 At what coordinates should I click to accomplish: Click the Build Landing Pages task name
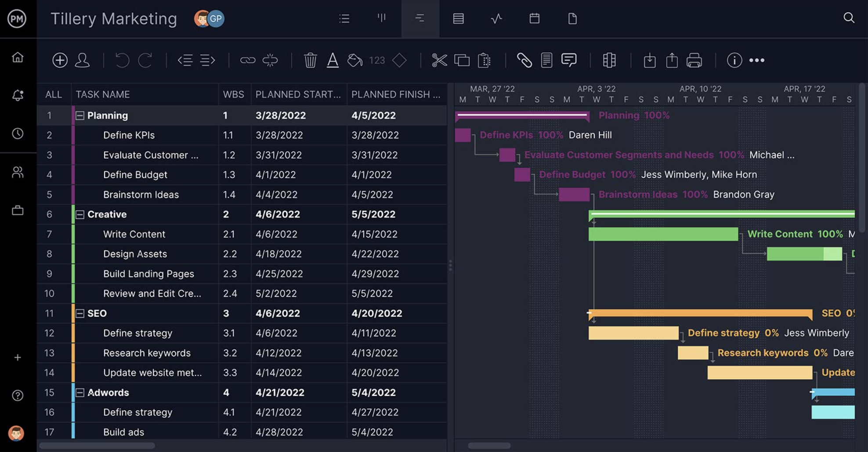tap(148, 274)
